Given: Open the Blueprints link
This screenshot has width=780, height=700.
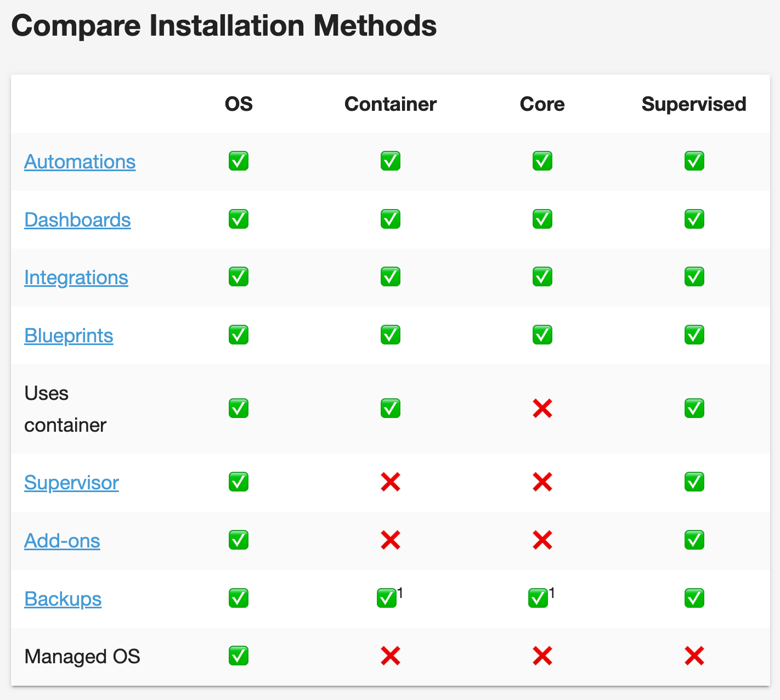Looking at the screenshot, I should 69,336.
